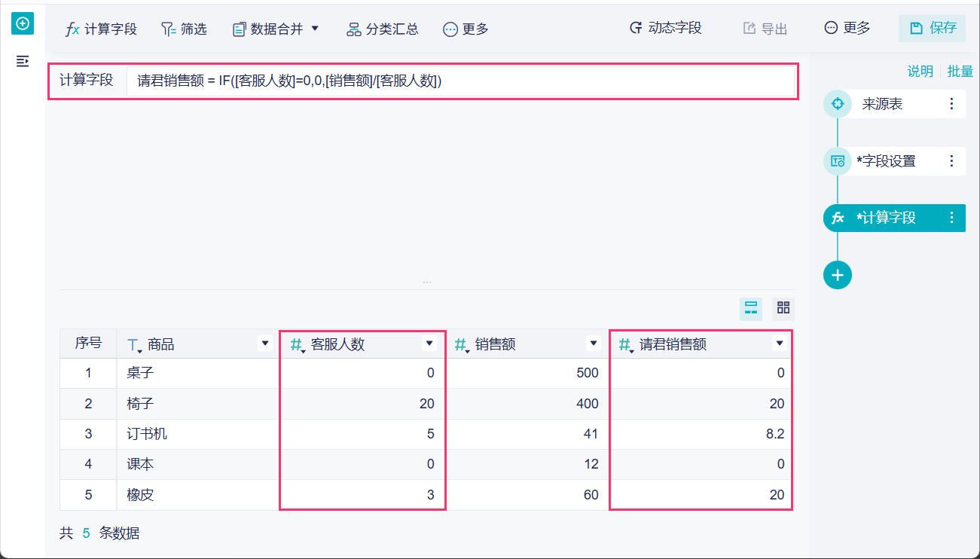Click the number type icon of 客服人数
This screenshot has height=559, width=980.
pos(298,345)
